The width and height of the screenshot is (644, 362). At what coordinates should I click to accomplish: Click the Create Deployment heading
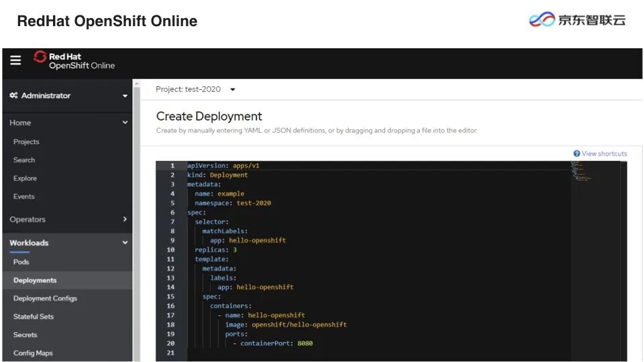[209, 117]
